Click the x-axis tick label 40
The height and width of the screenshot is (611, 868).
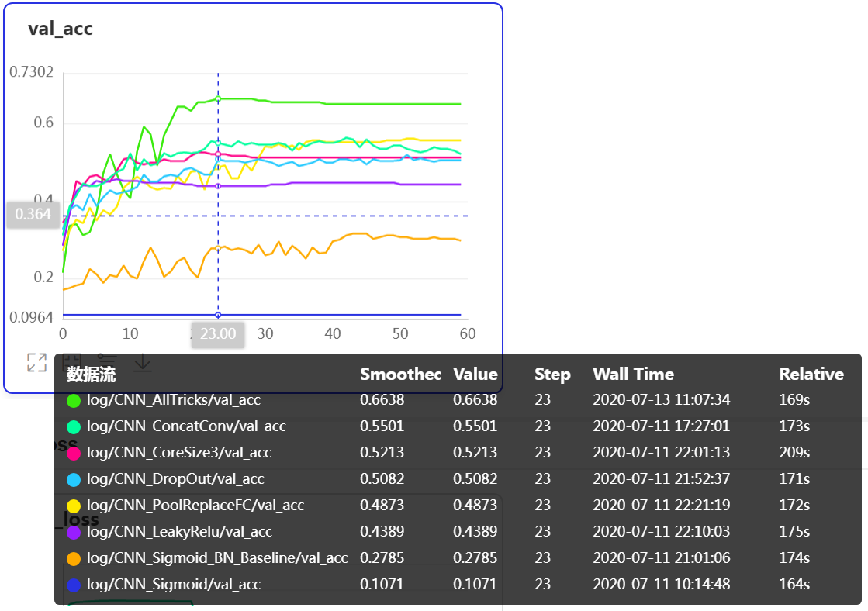click(332, 333)
